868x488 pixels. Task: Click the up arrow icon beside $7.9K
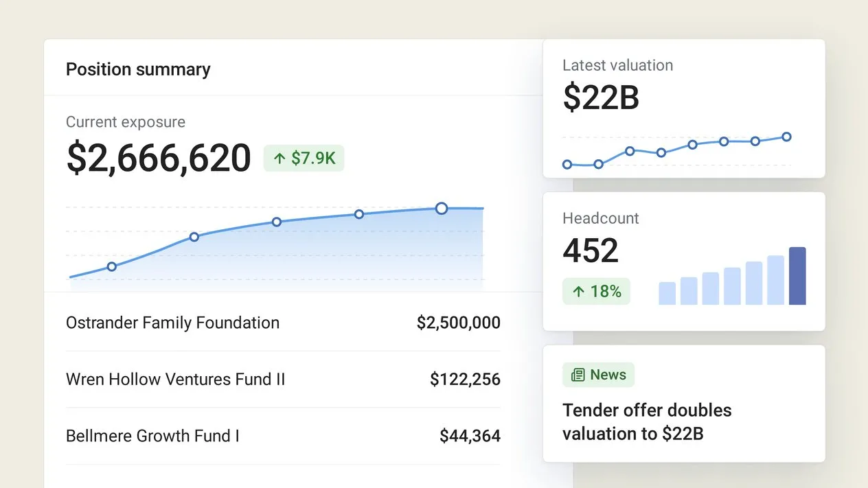pos(279,159)
